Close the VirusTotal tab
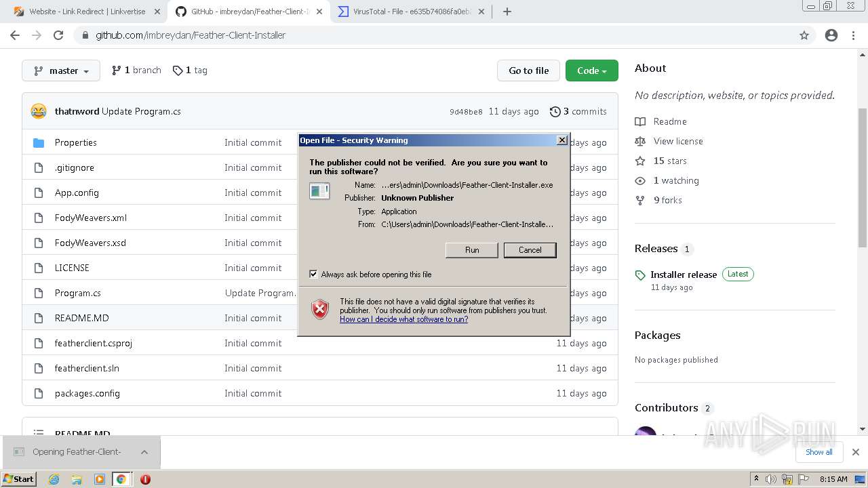Screen dimensions: 868x488 pos(481,12)
